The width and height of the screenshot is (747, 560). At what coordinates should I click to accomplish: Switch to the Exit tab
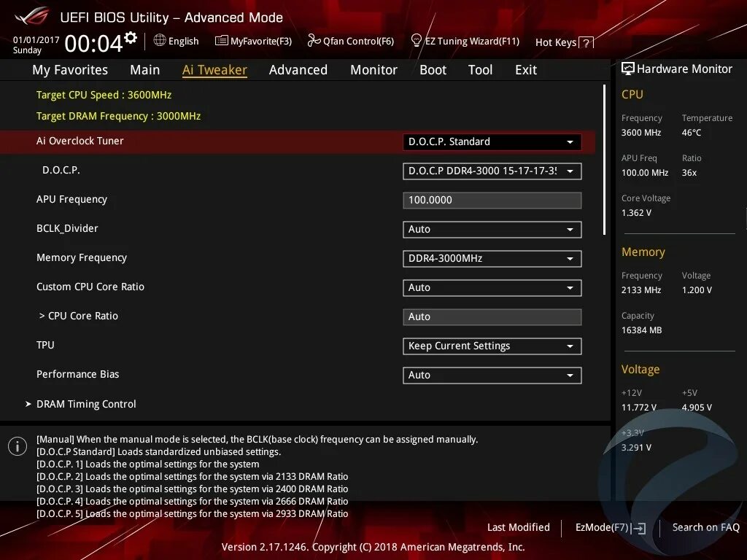(x=526, y=70)
